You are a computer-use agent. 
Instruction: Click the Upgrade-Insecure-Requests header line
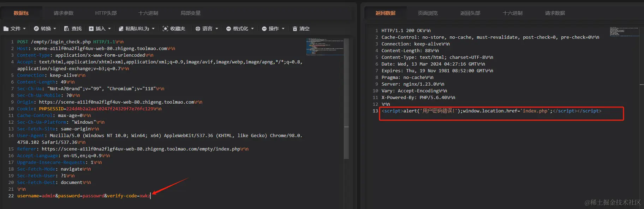[59, 162]
